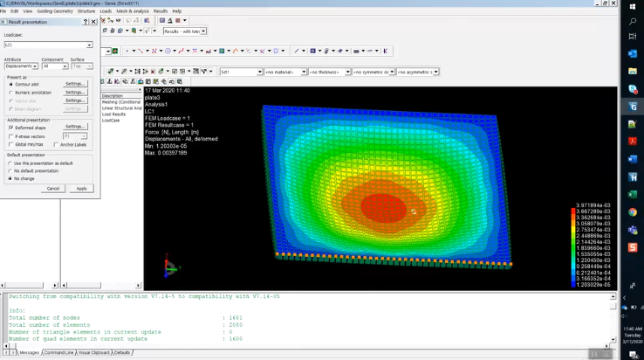Viewport: 644px width, 360px height.
Task: Click the Cancel button in Result presentation
Action: click(x=53, y=189)
